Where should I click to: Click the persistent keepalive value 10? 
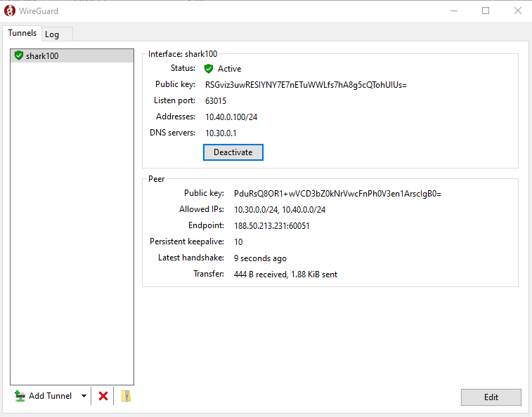238,242
